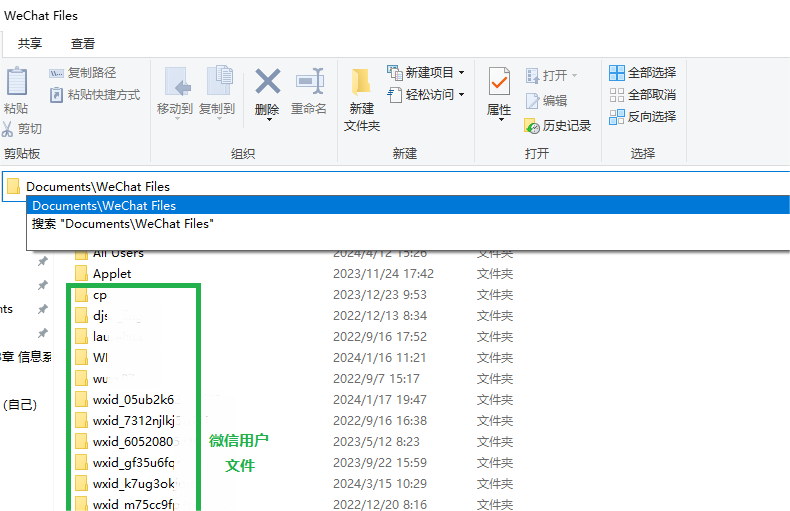Screen dimensions: 790x511
Task: Click Edit (编辑) in ribbon
Action: point(547,101)
